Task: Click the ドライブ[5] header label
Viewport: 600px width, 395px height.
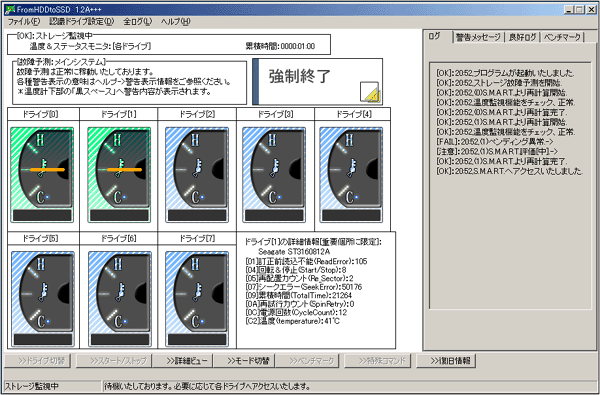Action: [x=40, y=238]
